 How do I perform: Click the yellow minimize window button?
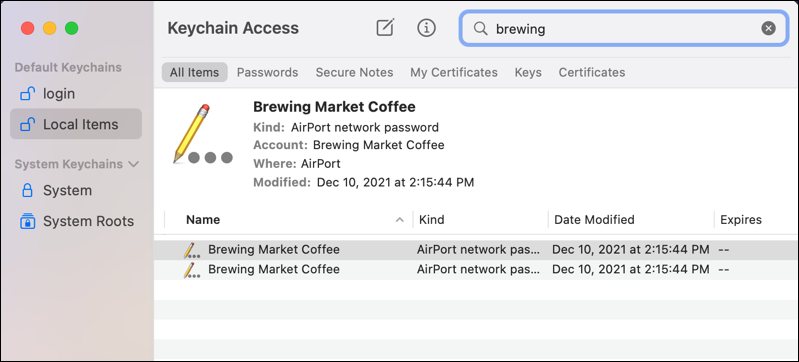pos(49,28)
